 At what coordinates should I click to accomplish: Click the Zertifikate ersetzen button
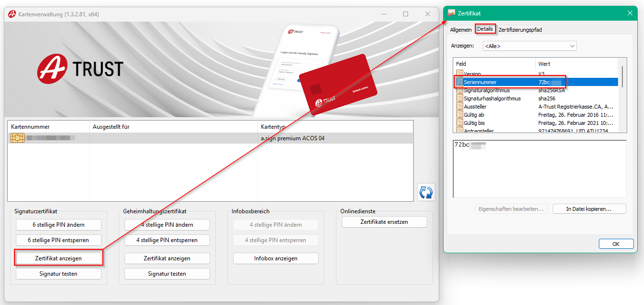[384, 222]
